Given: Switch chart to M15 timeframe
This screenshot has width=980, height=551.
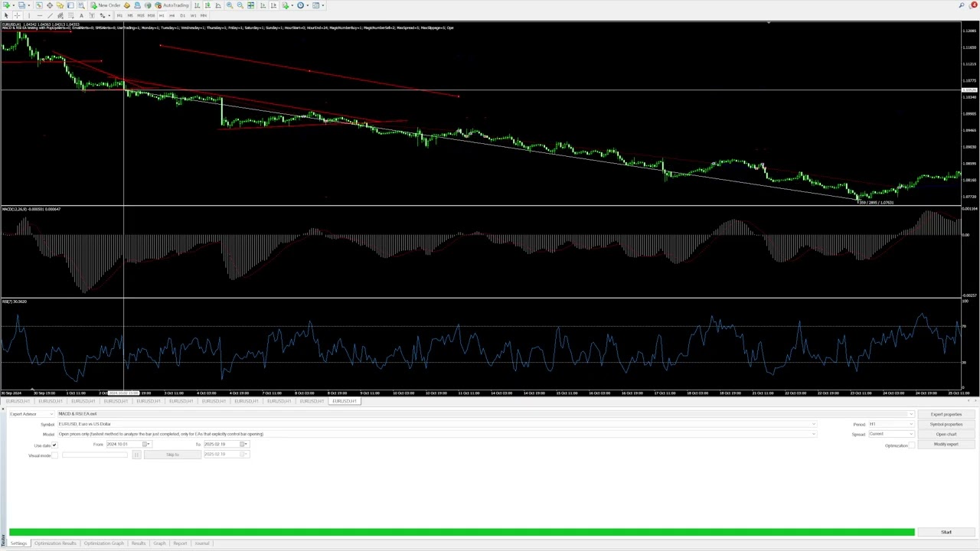Looking at the screenshot, I should 141,15.
